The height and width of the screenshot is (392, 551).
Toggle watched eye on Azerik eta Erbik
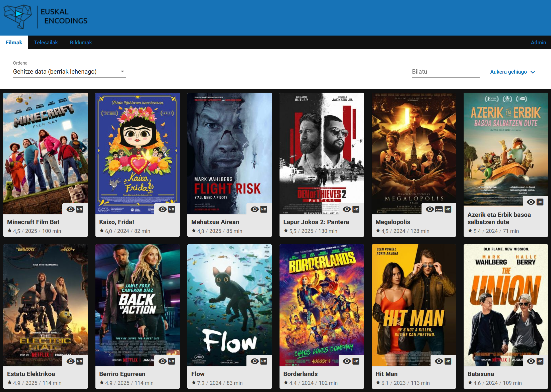(531, 202)
